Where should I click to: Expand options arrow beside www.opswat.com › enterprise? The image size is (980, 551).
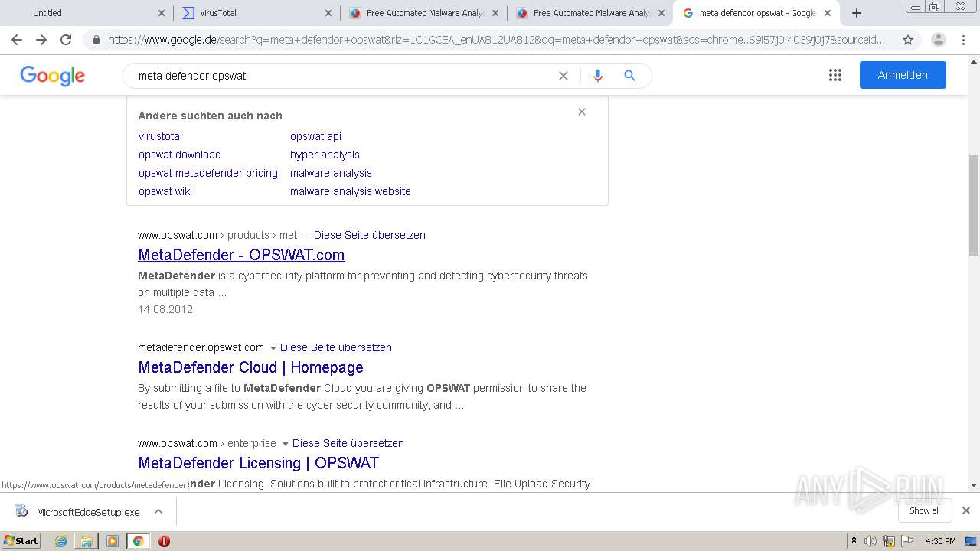[285, 444]
